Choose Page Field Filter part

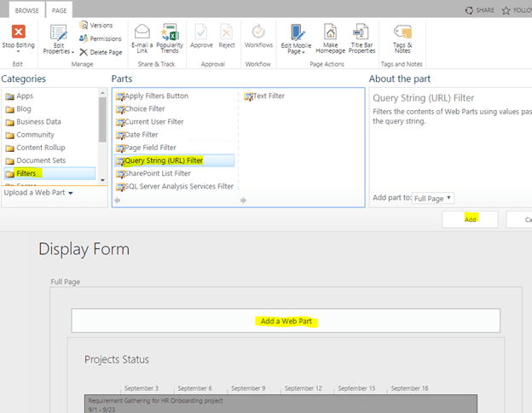pos(146,148)
